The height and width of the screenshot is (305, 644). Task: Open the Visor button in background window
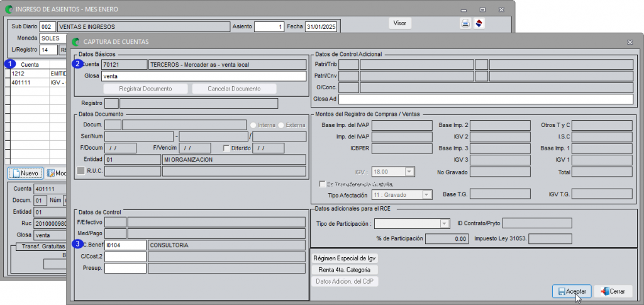click(399, 23)
